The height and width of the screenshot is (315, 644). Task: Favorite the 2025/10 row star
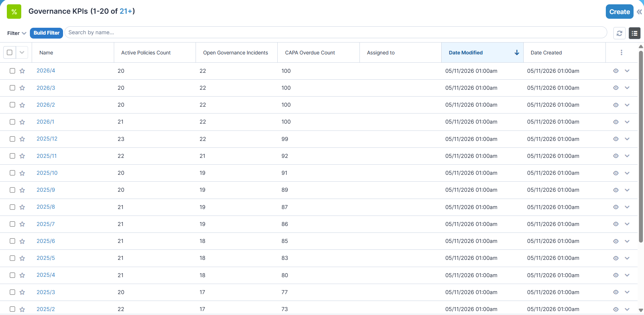coord(22,173)
